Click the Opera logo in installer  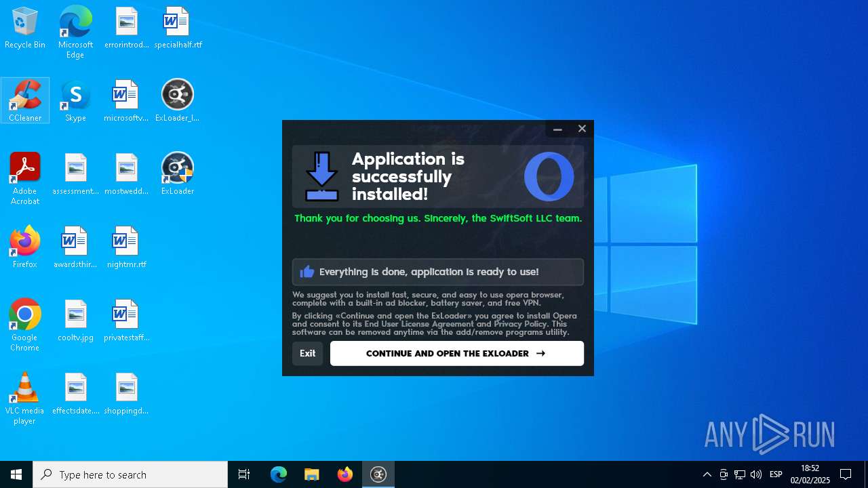549,177
